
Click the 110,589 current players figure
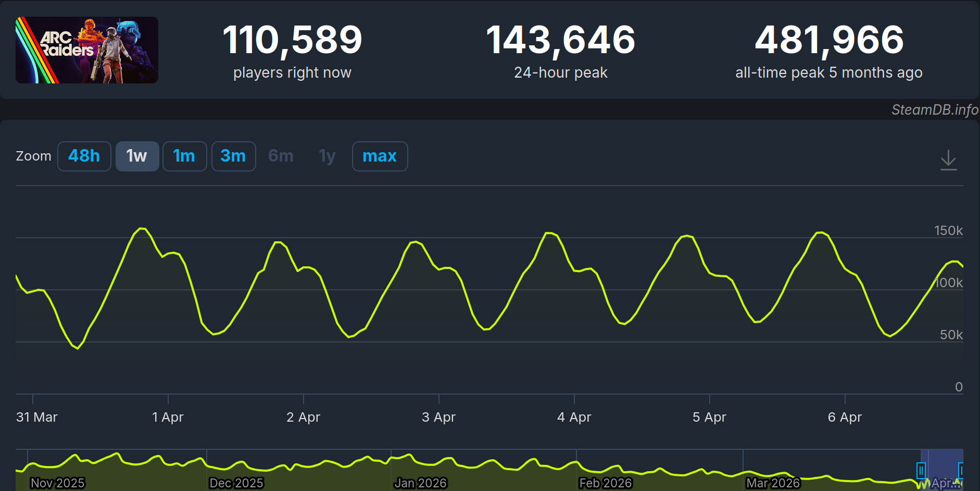click(x=292, y=40)
